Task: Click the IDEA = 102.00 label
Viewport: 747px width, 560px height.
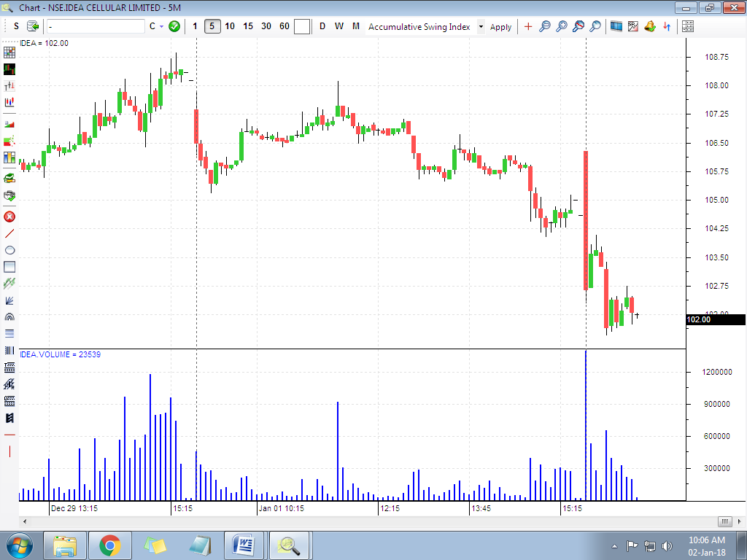Action: point(44,43)
